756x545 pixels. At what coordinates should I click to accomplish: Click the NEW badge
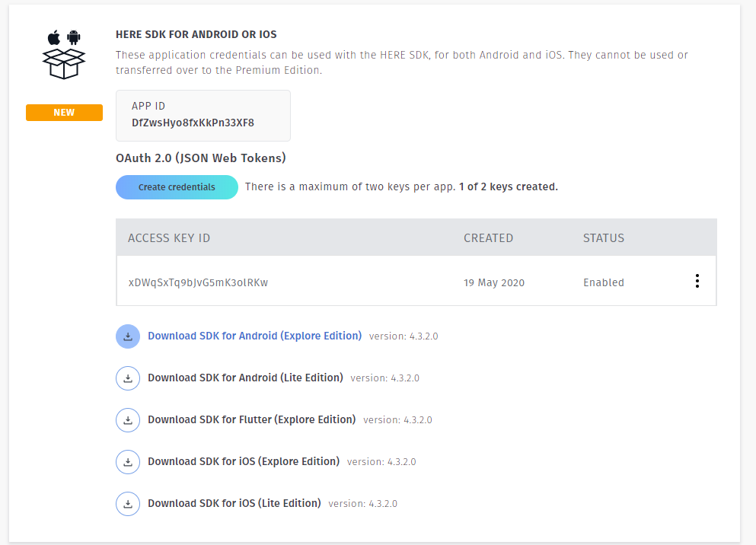64,113
